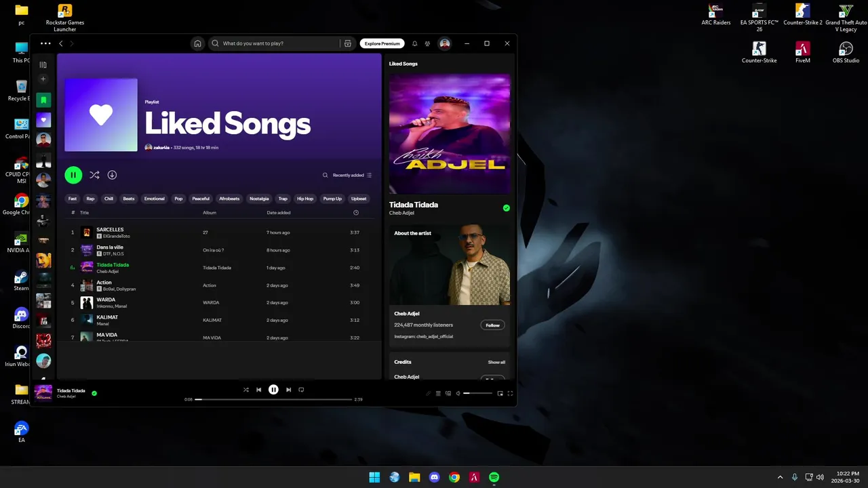Click the plus Create button in sidebar
This screenshot has height=488, width=868.
point(43,79)
